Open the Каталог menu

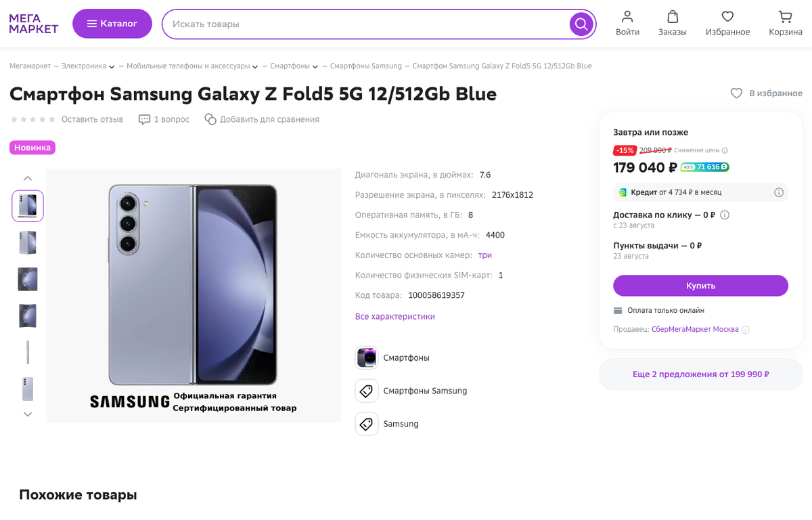pos(112,24)
